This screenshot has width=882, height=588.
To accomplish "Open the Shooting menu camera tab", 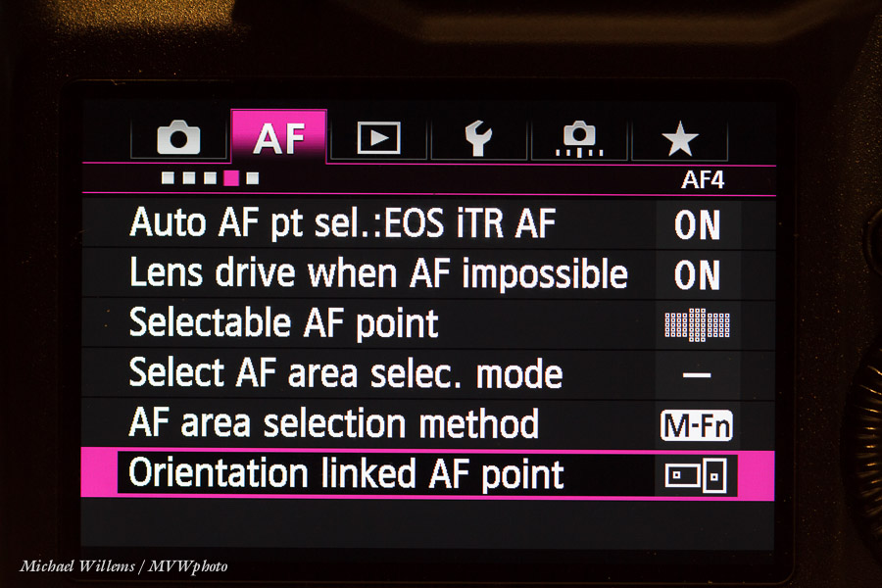I will pos(178,137).
